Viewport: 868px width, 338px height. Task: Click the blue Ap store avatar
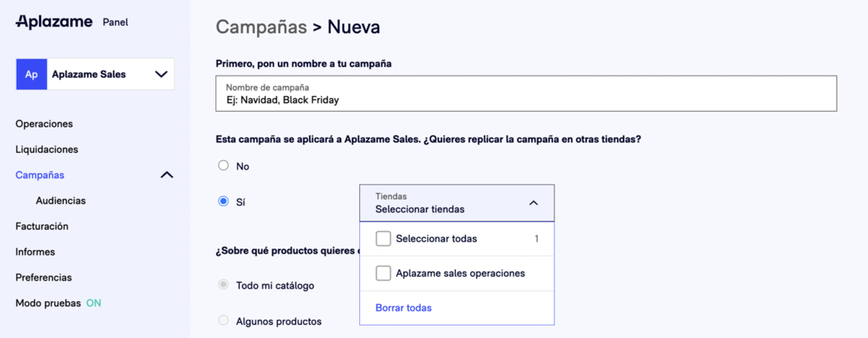click(x=32, y=74)
